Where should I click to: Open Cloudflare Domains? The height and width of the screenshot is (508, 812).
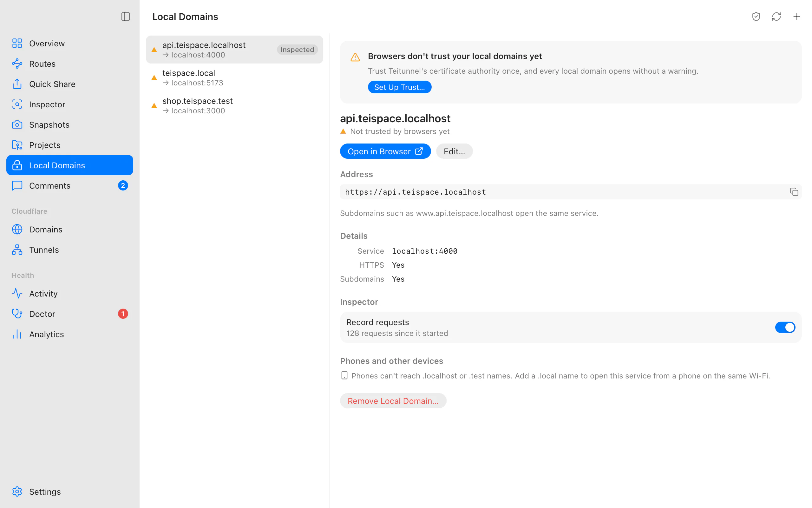(70, 229)
